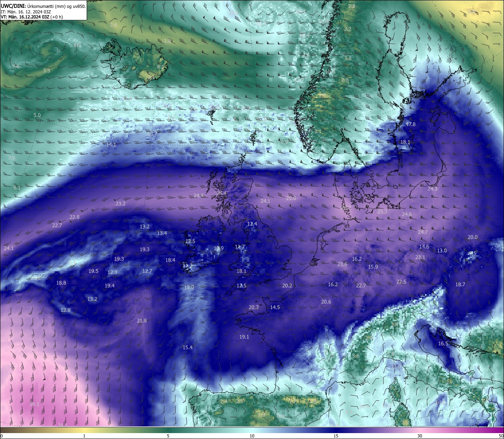Click the 14.5 value on the map

point(275,307)
